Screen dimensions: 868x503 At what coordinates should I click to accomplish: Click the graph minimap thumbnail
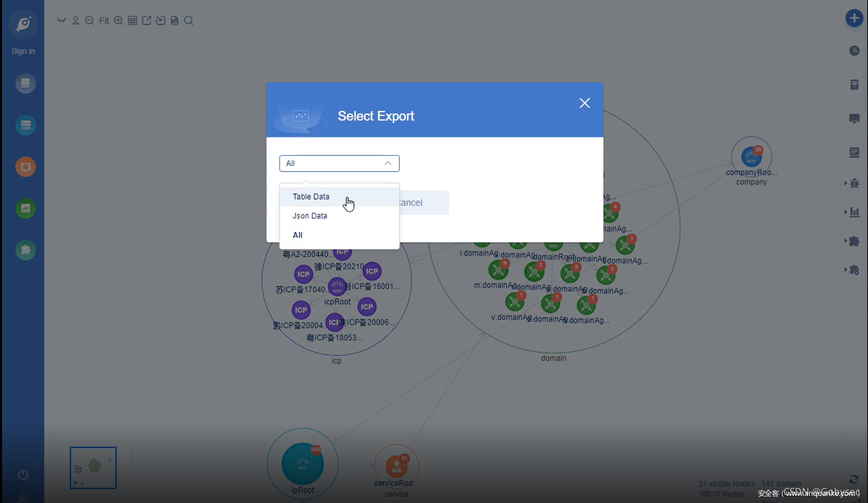click(x=93, y=467)
